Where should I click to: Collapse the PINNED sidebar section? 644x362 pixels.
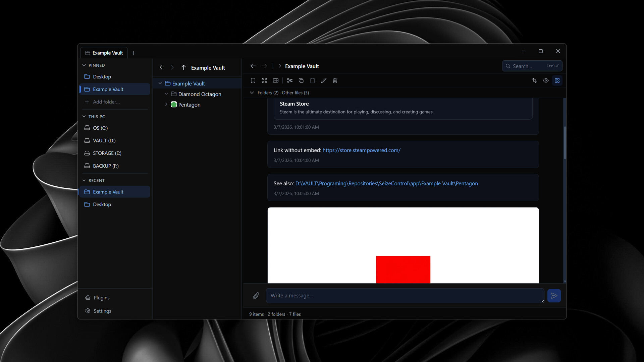tap(84, 65)
